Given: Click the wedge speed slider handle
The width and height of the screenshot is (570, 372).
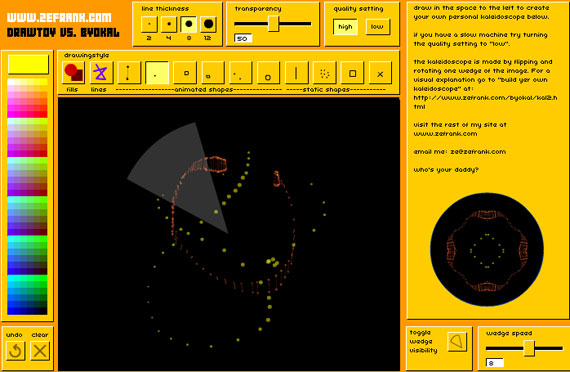Looking at the screenshot, I should point(529,348).
